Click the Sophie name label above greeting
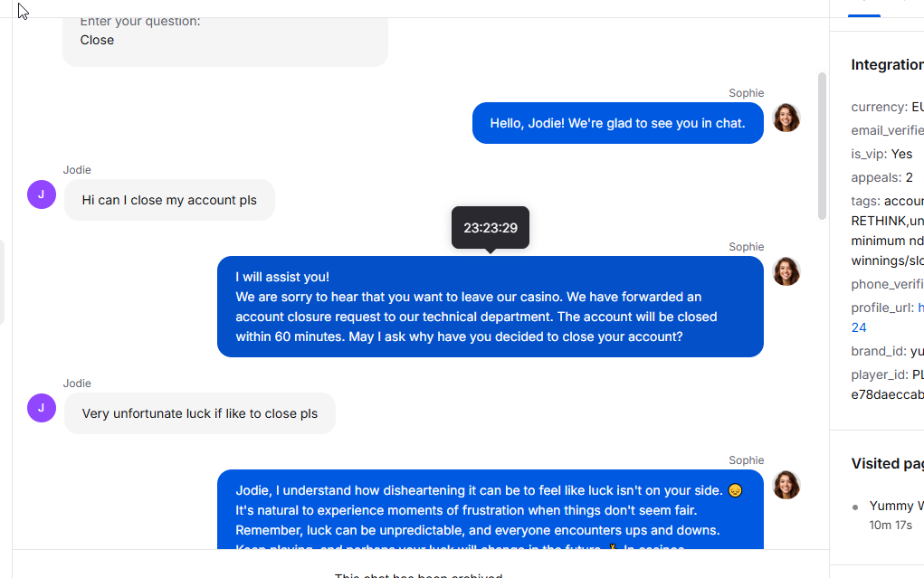Image resolution: width=924 pixels, height=578 pixels. (746, 93)
